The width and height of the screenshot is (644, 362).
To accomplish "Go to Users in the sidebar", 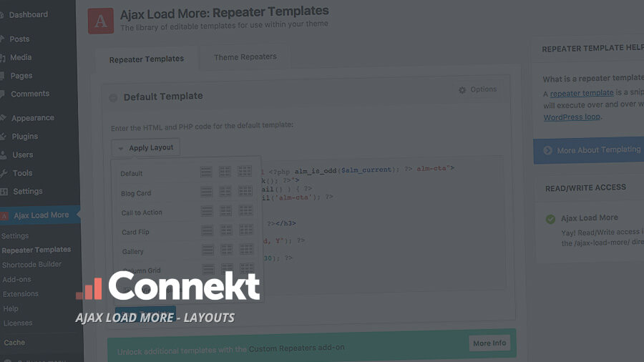I will click(22, 155).
